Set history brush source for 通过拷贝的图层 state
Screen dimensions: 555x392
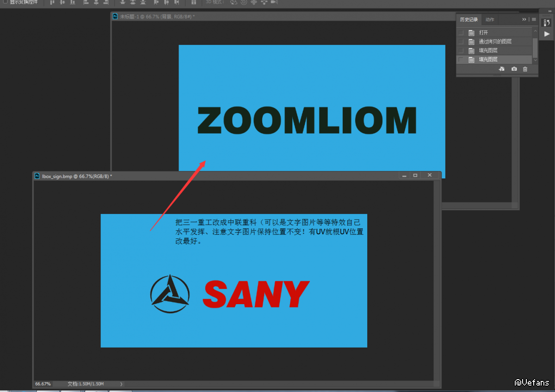(x=461, y=42)
